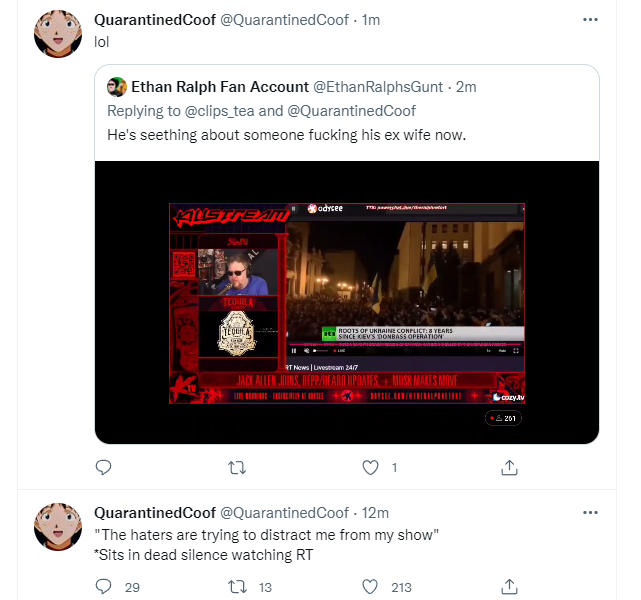Retweet the top 'lol' tweet

[x=237, y=468]
